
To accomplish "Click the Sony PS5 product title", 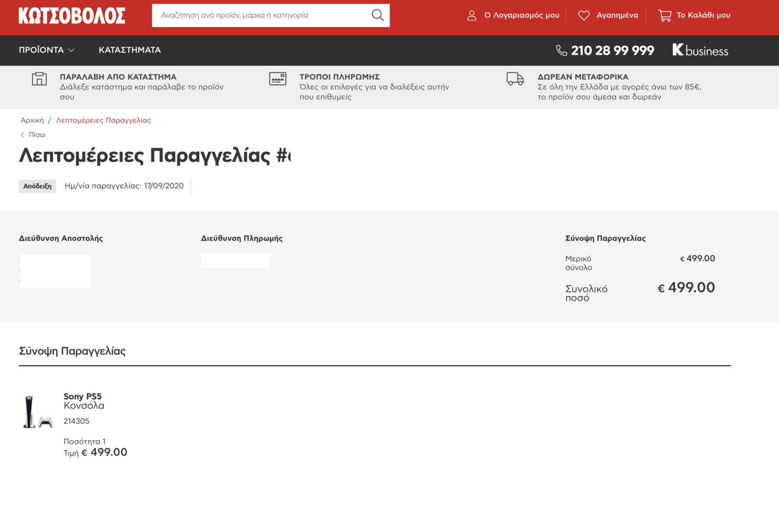I will point(83,396).
